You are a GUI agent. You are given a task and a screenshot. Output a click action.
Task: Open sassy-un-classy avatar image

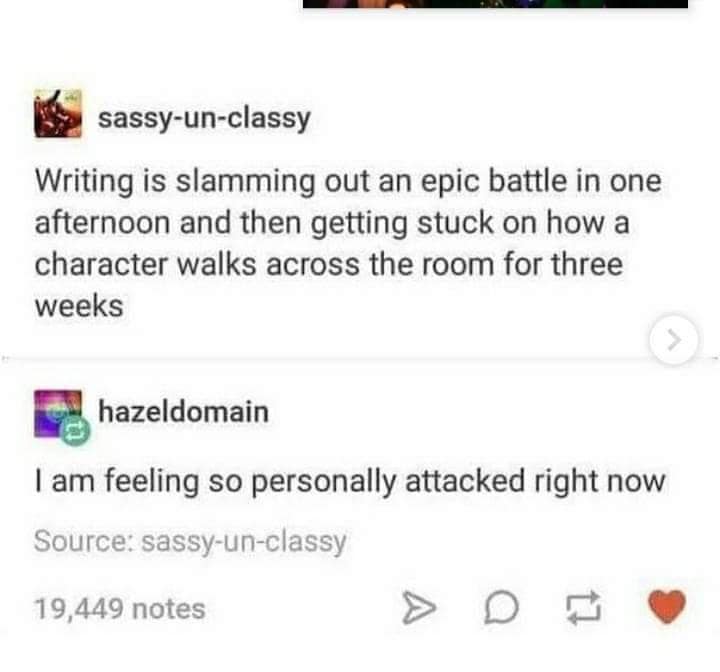(x=58, y=113)
